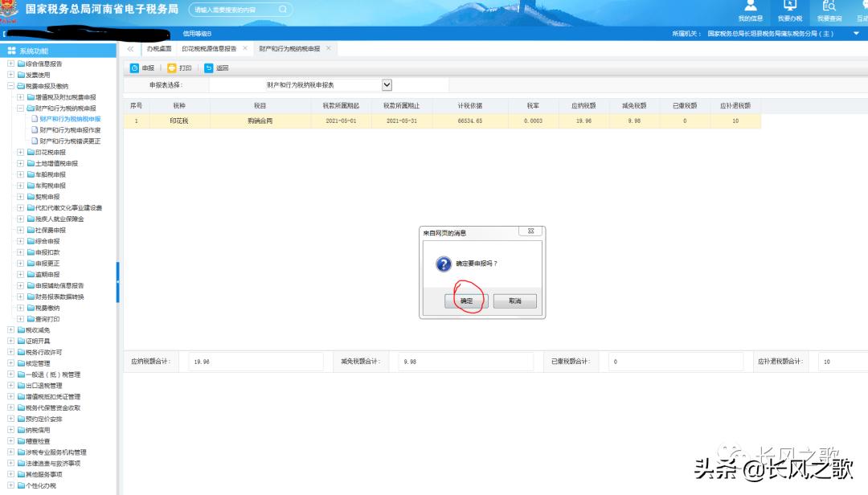Screen dimensions: 868x495
Task: Close the 印花税税源信息报告 tab
Action: [x=245, y=49]
